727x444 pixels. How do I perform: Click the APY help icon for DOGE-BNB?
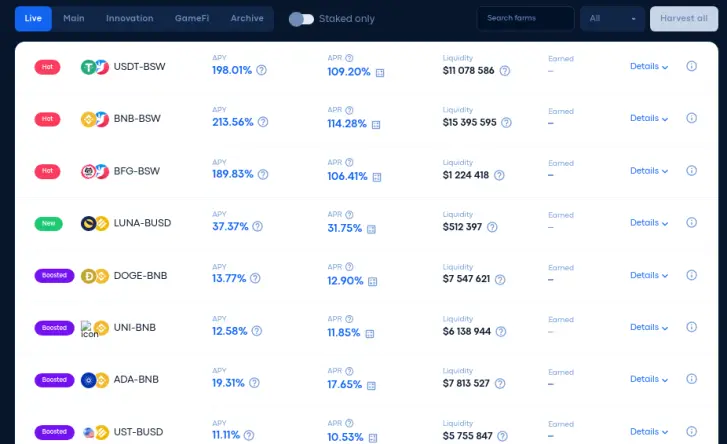tap(255, 278)
